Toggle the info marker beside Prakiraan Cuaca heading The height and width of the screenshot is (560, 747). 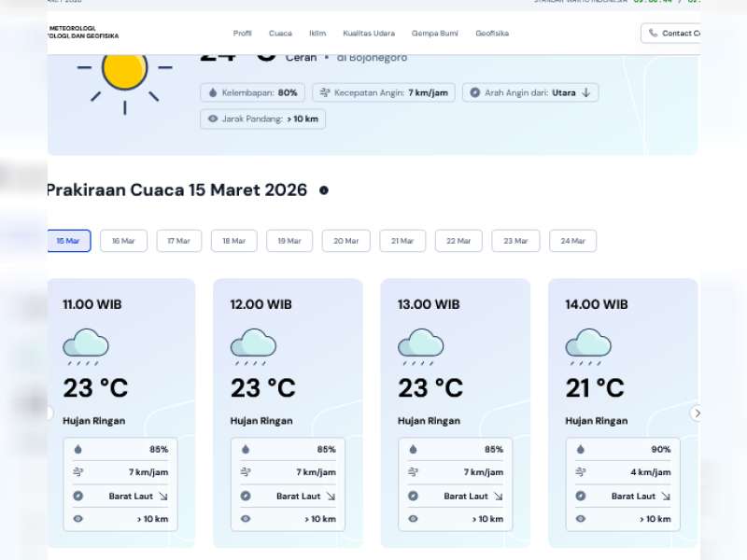tap(322, 190)
